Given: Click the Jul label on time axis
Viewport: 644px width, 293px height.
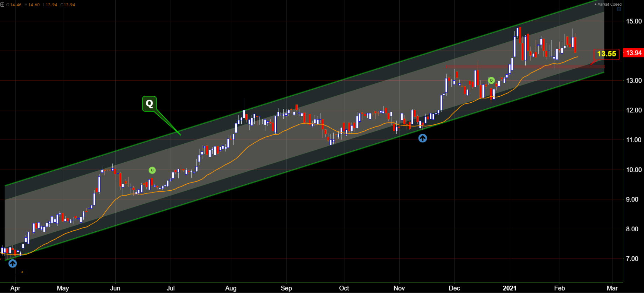Looking at the screenshot, I should pyautogui.click(x=171, y=288).
